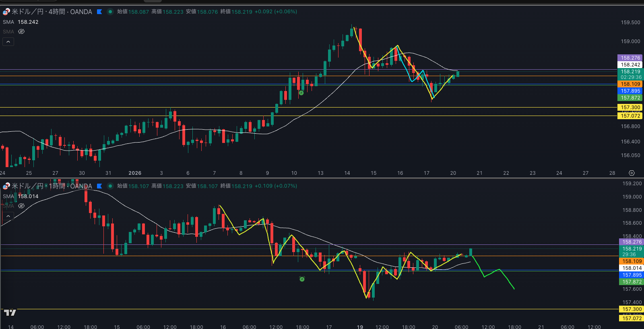Image resolution: width=644 pixels, height=329 pixels.
Task: Select the SMA 158.014 indicator legend
Action: click(21, 197)
